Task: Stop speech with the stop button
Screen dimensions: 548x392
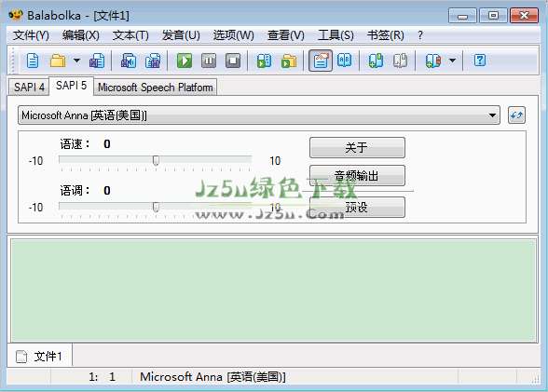Action: pyautogui.click(x=233, y=61)
